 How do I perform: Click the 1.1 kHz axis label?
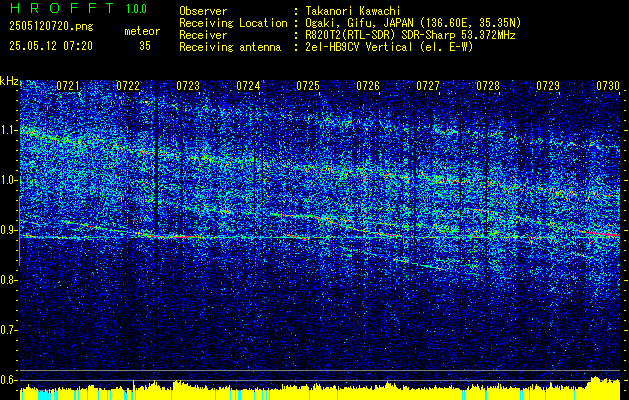[x=6, y=130]
